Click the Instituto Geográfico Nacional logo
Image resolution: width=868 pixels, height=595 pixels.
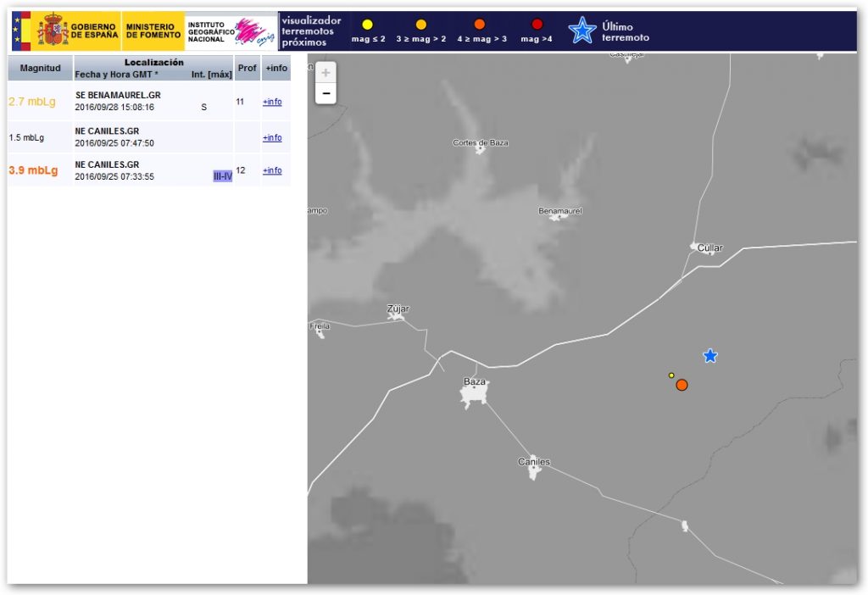(231, 32)
